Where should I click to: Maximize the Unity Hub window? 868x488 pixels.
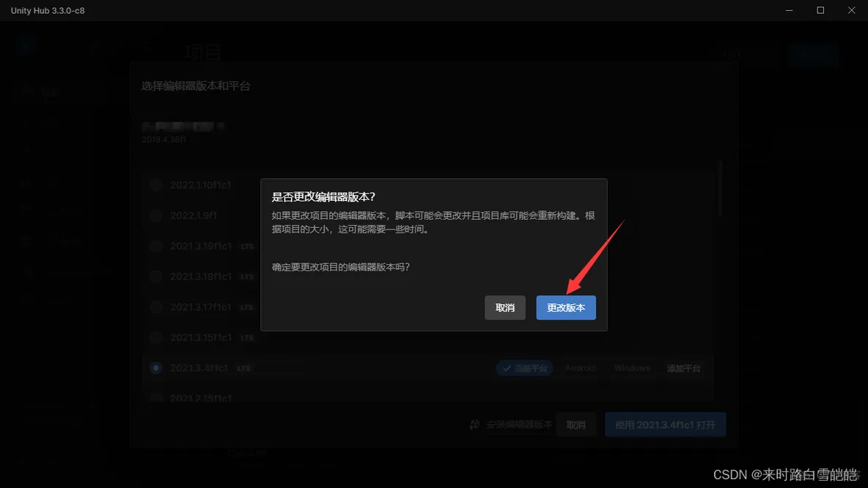tap(820, 10)
